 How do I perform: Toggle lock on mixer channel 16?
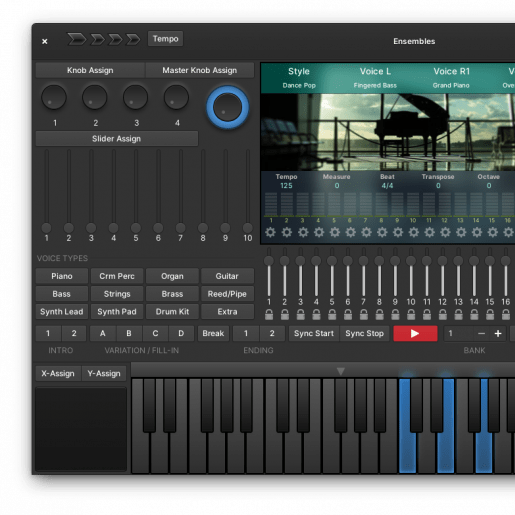coord(506,315)
